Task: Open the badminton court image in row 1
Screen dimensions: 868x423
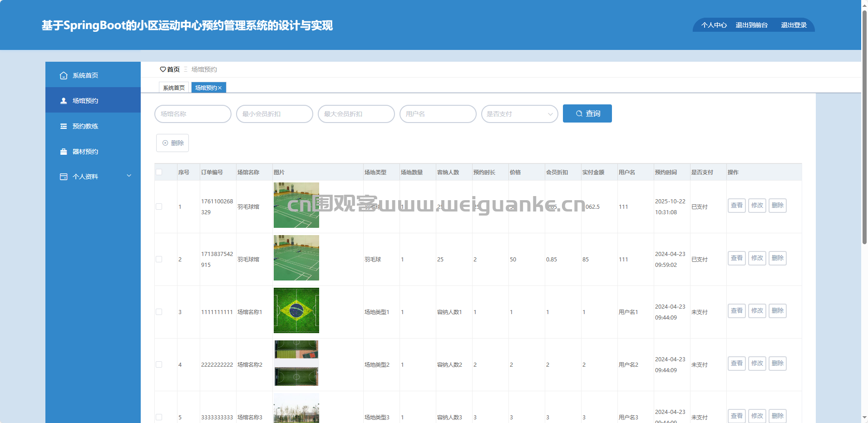Action: 296,205
